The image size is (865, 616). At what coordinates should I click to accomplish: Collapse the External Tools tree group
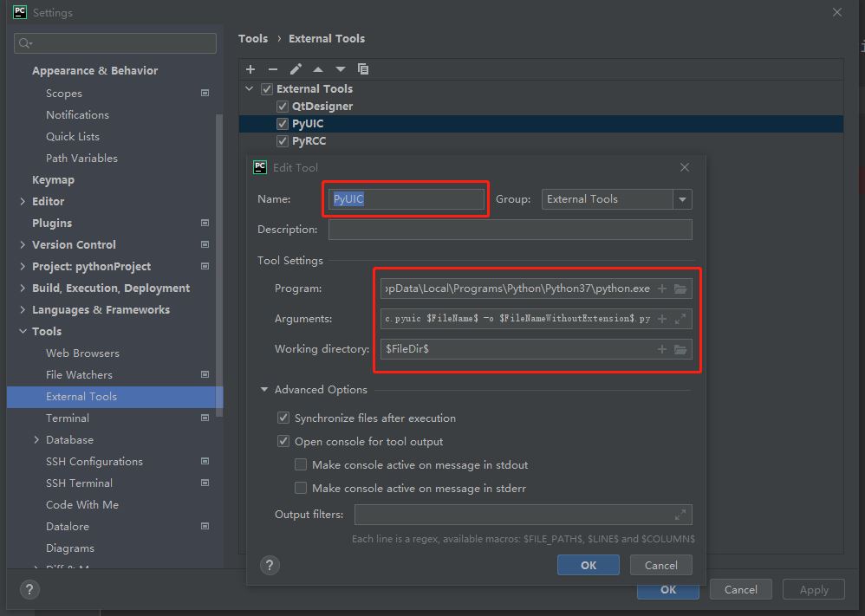pyautogui.click(x=250, y=88)
